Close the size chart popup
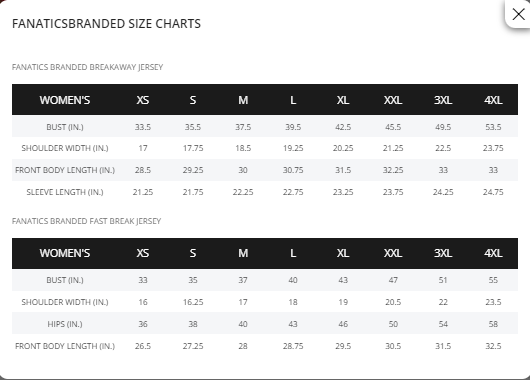 coord(518,14)
